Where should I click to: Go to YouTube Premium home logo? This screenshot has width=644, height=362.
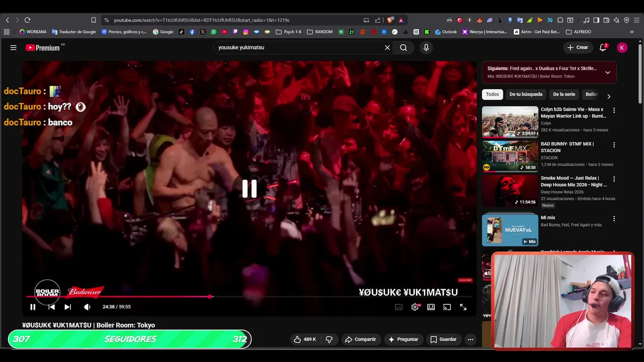[x=43, y=48]
